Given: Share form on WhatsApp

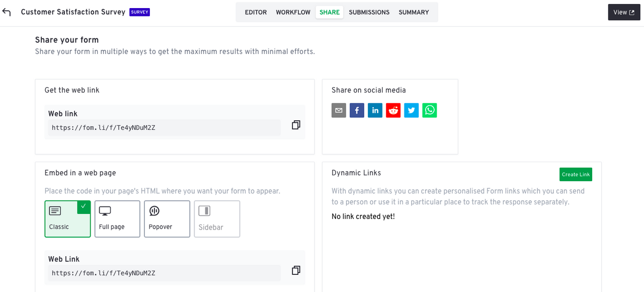Looking at the screenshot, I should tap(430, 110).
